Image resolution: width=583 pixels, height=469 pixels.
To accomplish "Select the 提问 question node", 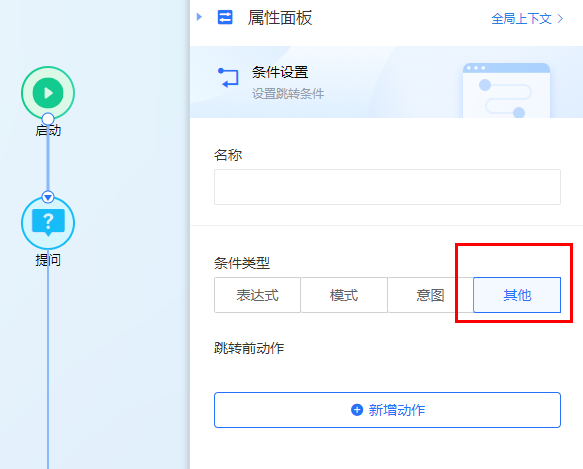I will tap(48, 223).
